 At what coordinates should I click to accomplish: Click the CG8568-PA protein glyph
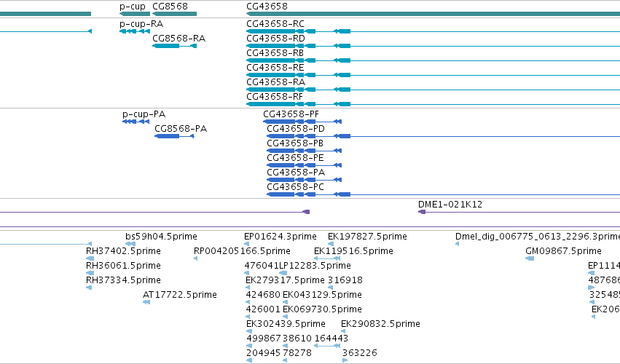click(174, 136)
